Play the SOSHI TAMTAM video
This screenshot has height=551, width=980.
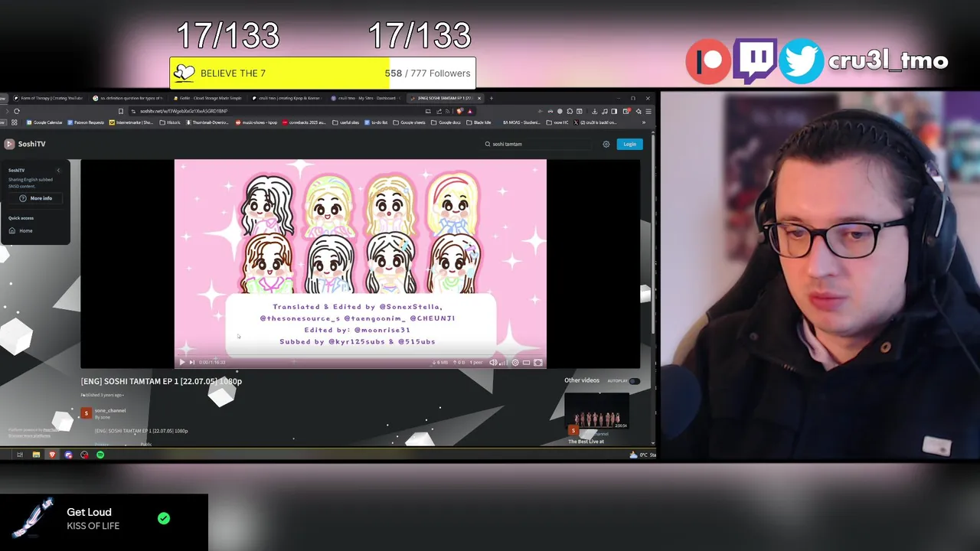click(x=182, y=362)
